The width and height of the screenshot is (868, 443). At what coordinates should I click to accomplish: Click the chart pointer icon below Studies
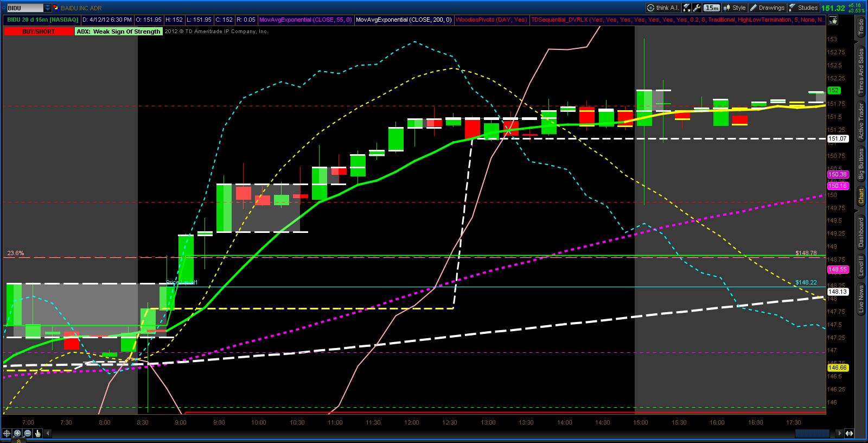[x=834, y=20]
